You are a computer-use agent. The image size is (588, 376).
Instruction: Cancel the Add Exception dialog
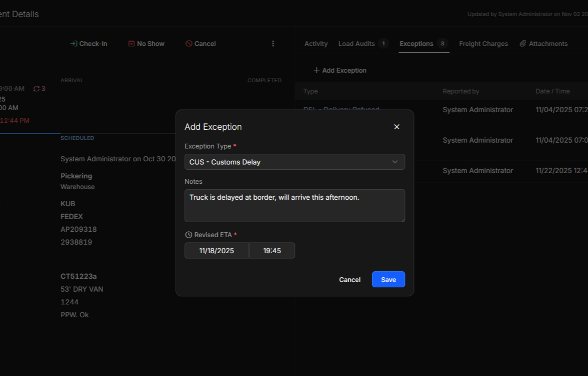349,279
